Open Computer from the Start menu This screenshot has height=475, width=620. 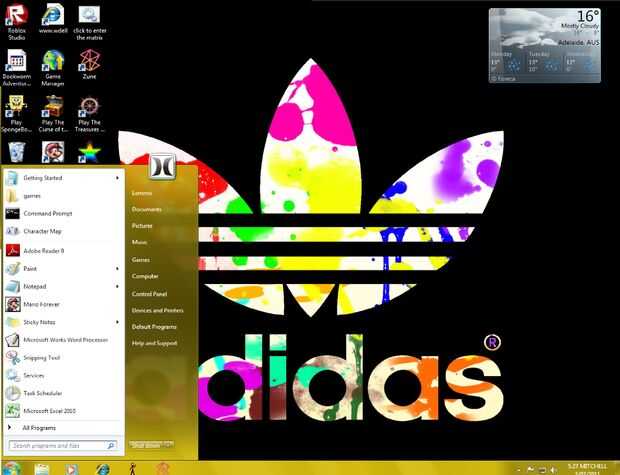click(145, 276)
